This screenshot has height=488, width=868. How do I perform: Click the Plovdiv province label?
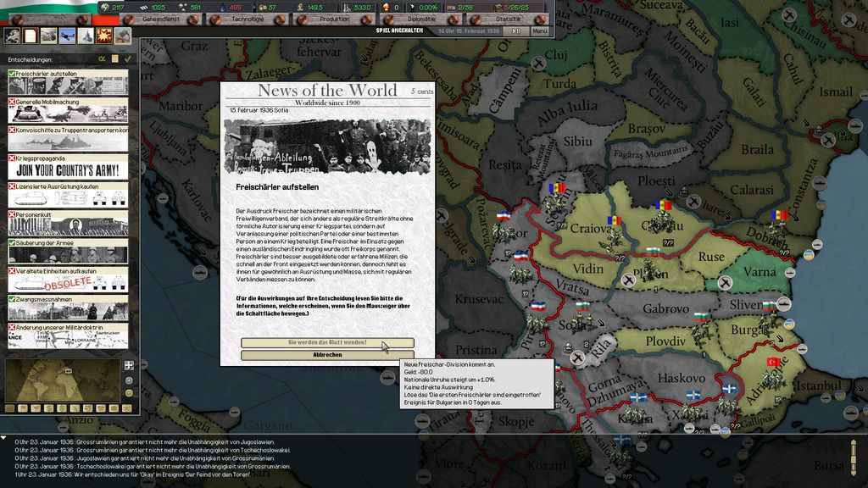665,341
